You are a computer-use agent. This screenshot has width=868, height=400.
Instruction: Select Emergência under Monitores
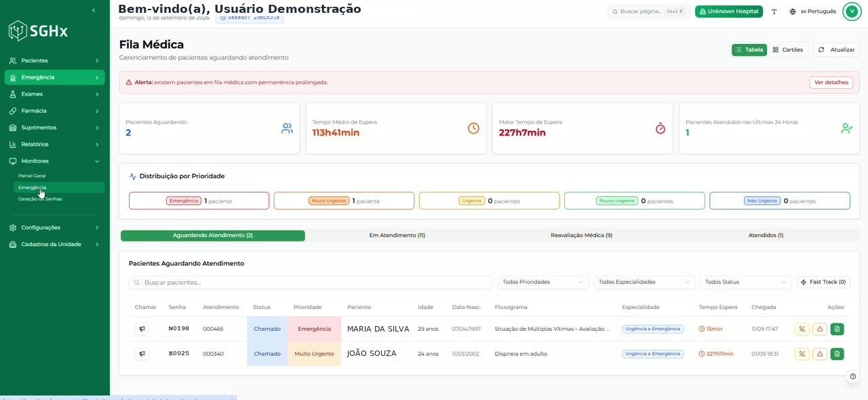click(x=60, y=187)
